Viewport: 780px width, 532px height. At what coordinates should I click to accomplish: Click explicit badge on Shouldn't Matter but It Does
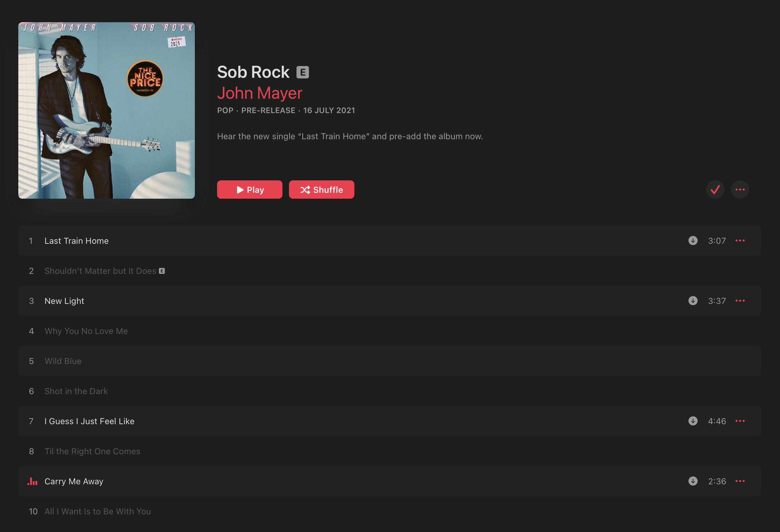(162, 271)
